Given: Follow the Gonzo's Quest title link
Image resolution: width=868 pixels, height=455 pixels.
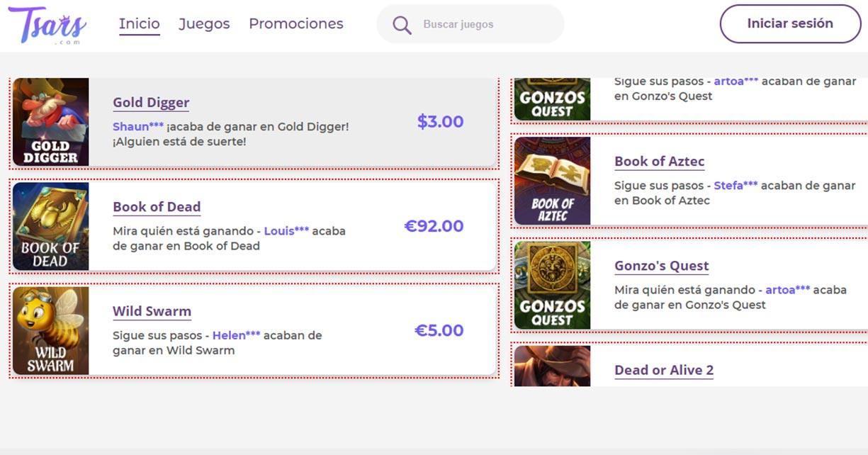Looking at the screenshot, I should (x=661, y=266).
